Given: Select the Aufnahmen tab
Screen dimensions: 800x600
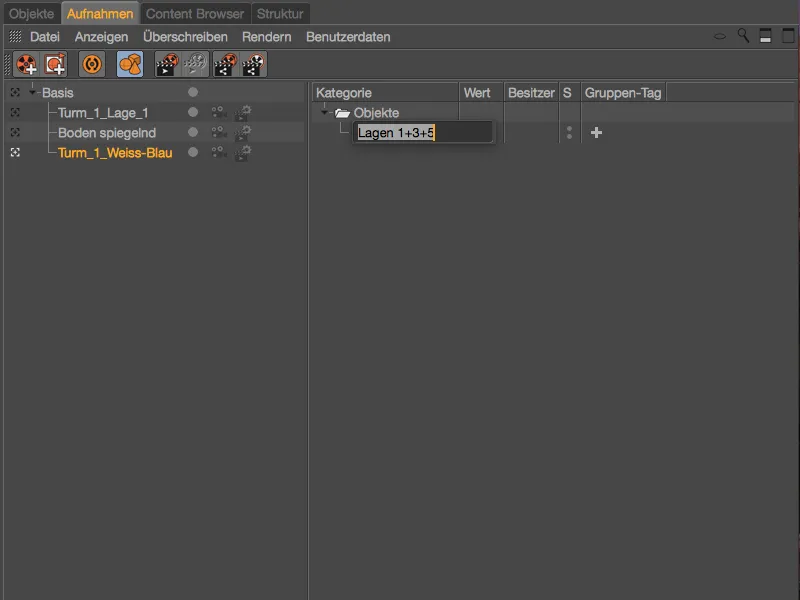Looking at the screenshot, I should tap(100, 14).
